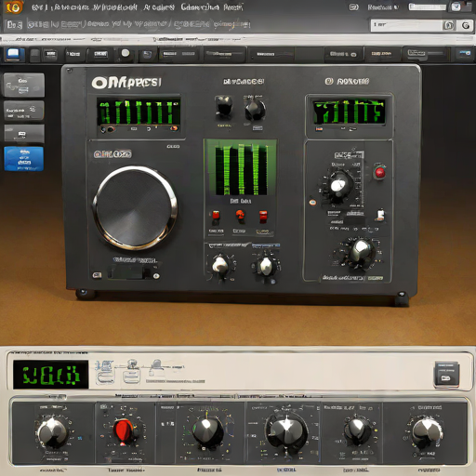Image resolution: width=476 pixels, height=476 pixels.
Task: Click the dark square button right of the green LCD
Action: pos(446,375)
